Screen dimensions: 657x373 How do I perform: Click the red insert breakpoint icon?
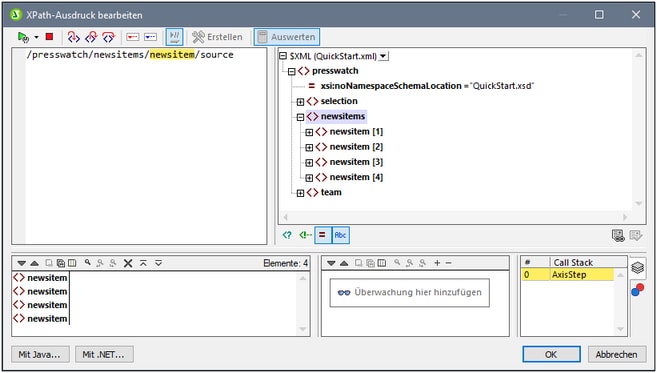click(133, 37)
